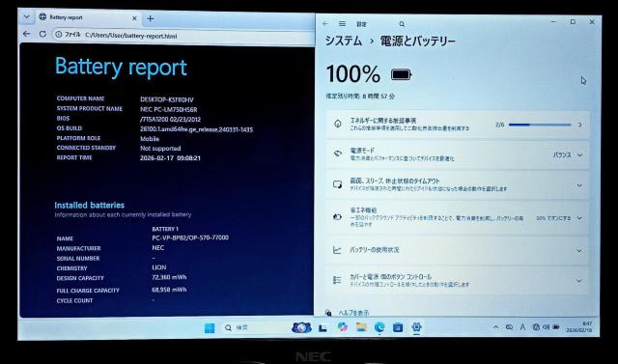Close the Battery report tab

click(x=134, y=18)
